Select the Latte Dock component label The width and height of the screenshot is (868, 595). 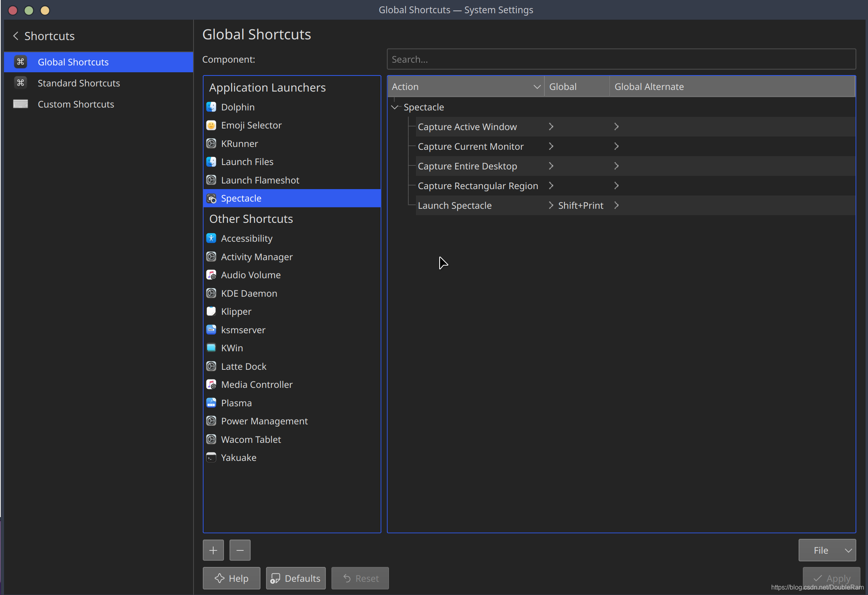[x=244, y=366]
